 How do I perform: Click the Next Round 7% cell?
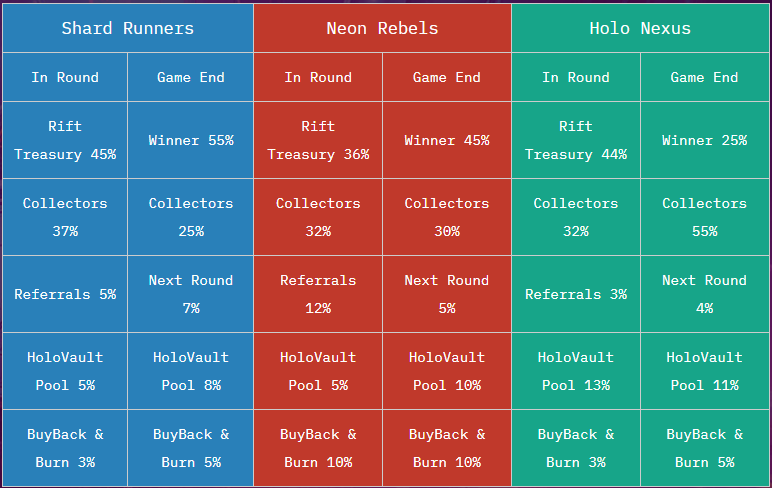coord(191,294)
